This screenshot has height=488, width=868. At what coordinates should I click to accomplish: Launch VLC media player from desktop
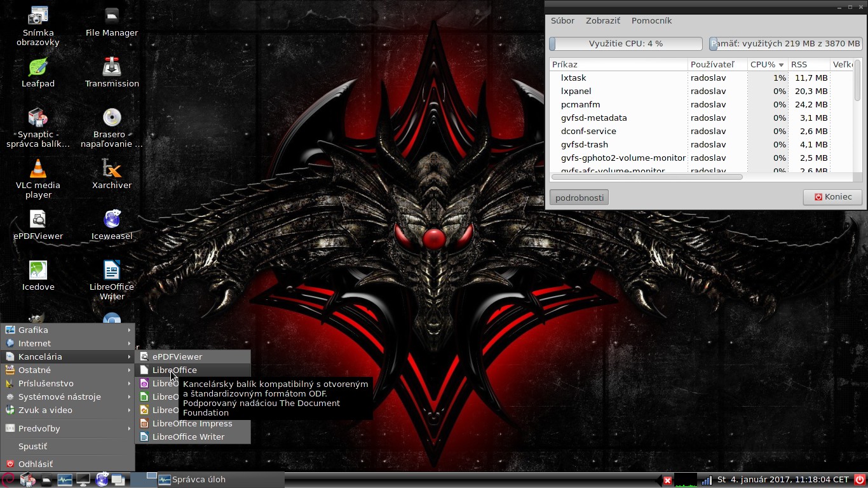point(38,179)
